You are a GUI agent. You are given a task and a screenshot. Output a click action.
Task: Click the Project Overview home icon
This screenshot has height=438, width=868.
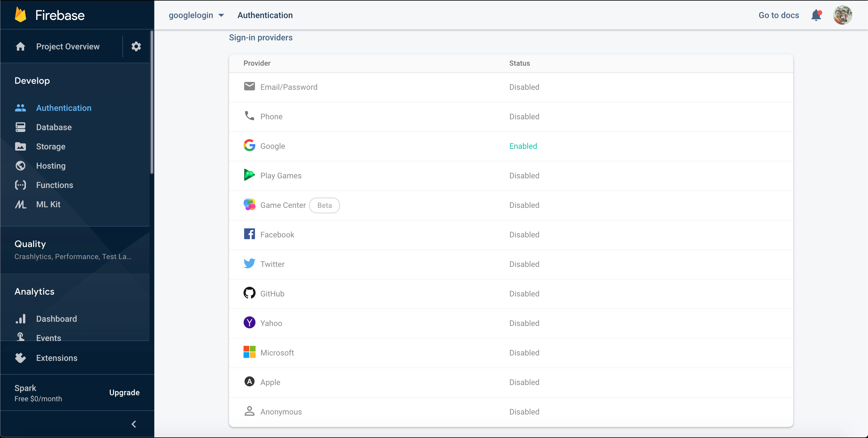[20, 46]
